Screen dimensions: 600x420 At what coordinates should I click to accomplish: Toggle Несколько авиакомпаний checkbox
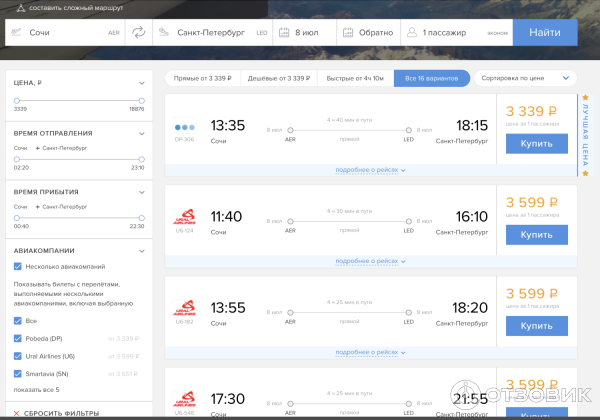[x=18, y=266]
